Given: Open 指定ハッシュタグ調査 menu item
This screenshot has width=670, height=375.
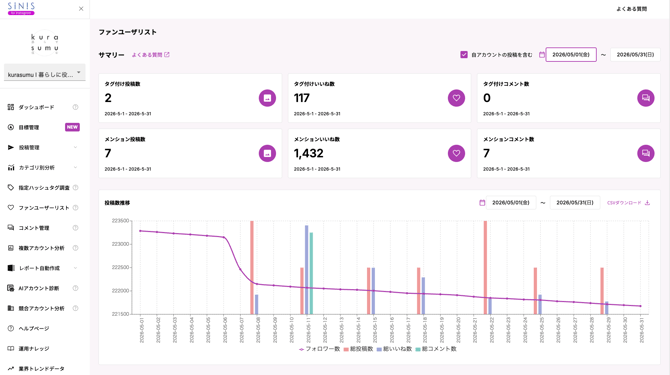Looking at the screenshot, I should (x=44, y=188).
